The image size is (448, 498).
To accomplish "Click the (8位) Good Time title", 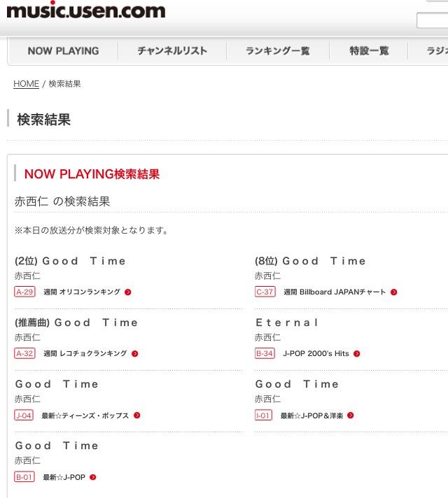I will click(310, 261).
